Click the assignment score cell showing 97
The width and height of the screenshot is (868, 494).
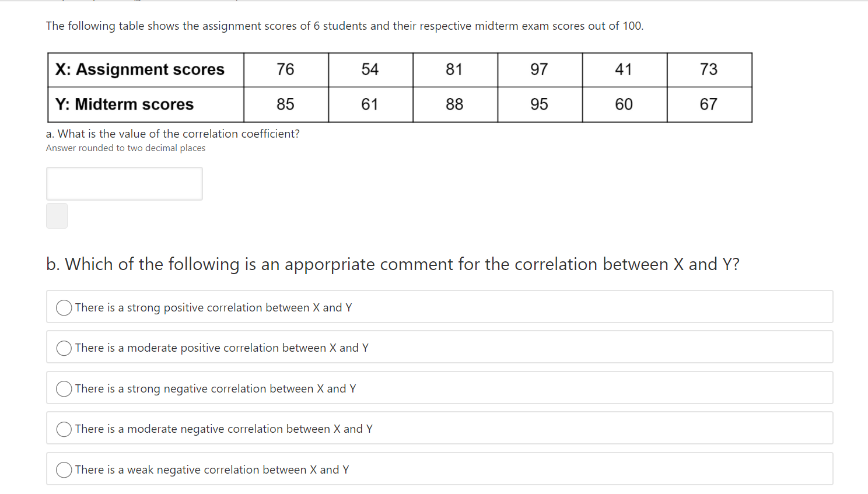(540, 70)
